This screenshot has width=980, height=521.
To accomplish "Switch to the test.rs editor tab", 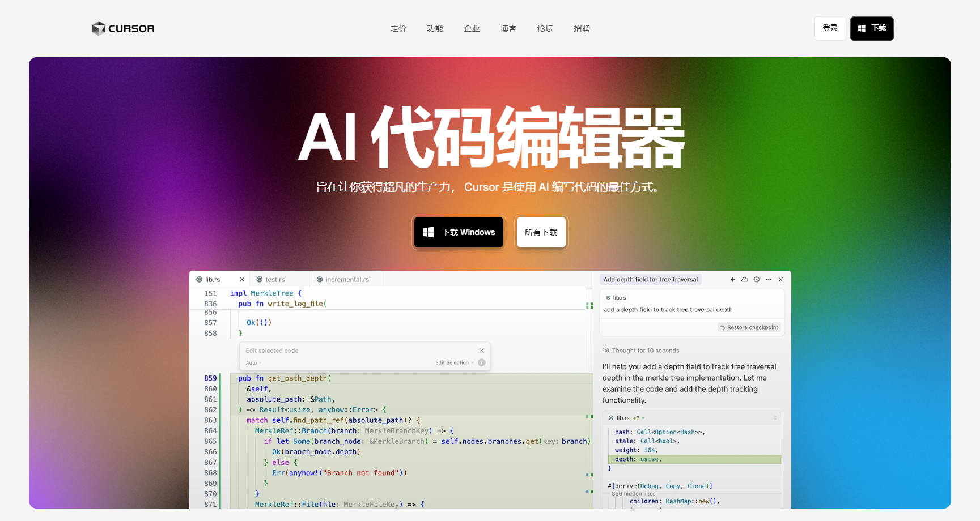I will click(x=279, y=279).
